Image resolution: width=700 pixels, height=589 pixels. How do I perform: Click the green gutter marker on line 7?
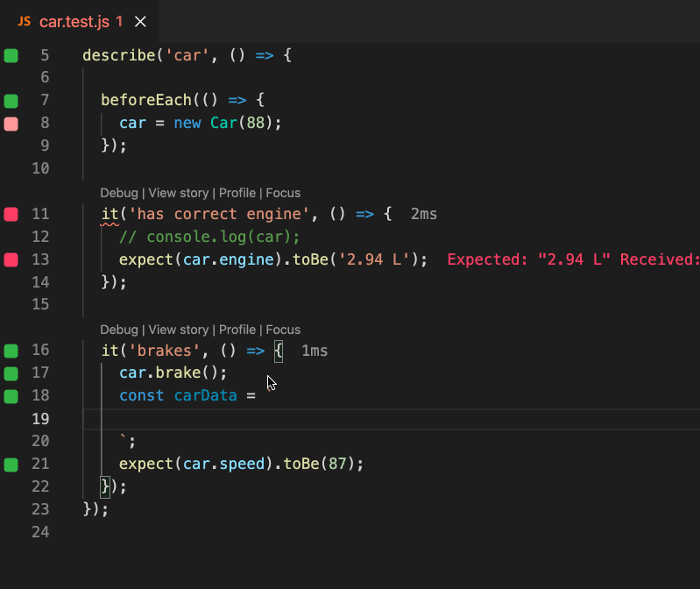pyautogui.click(x=11, y=102)
